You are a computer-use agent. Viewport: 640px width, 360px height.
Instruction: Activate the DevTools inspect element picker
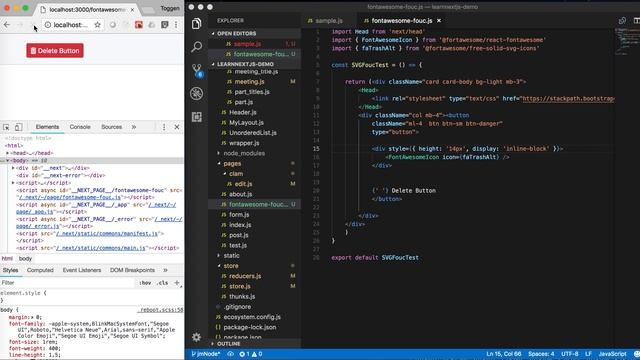6,127
